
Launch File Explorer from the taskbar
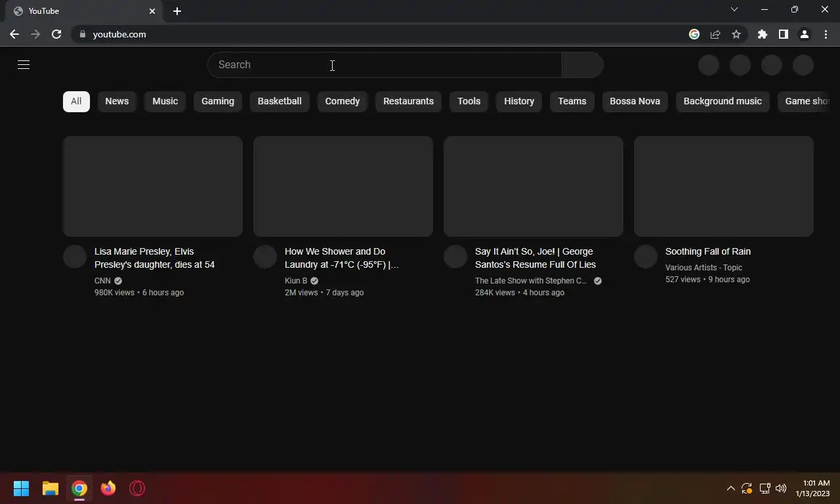pos(51,488)
